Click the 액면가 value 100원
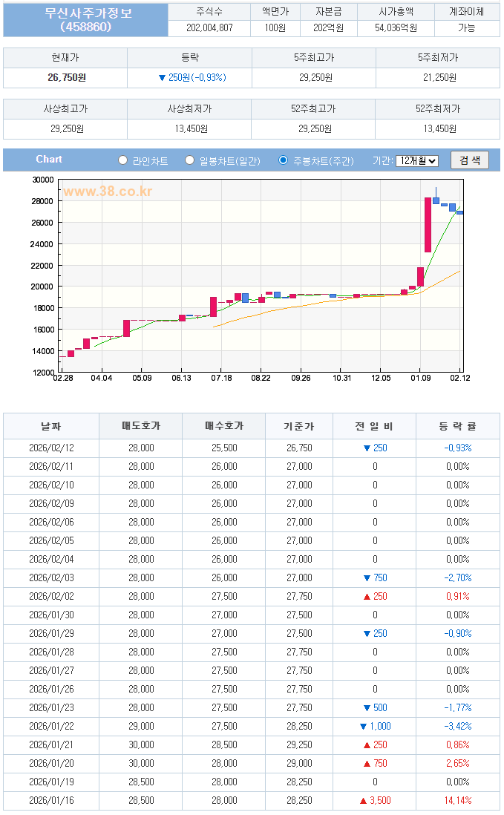The image size is (504, 815). point(275,27)
